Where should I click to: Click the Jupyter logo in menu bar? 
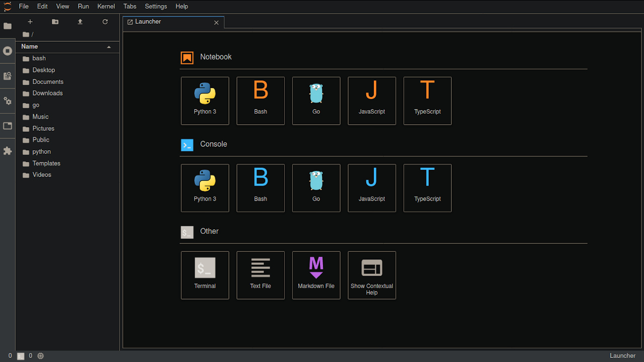click(x=8, y=7)
